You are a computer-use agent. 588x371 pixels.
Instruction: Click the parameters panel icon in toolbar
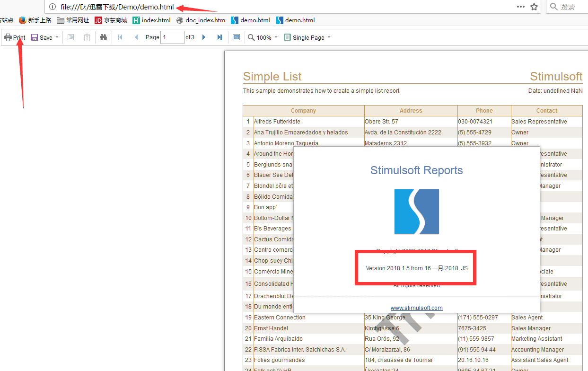[87, 37]
